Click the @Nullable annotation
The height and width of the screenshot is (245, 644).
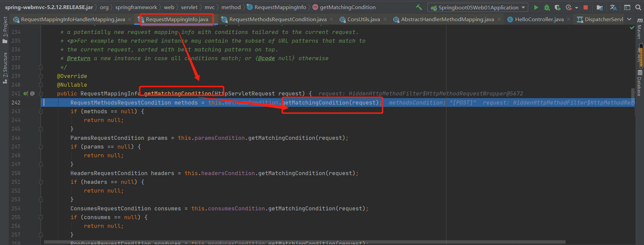72,85
